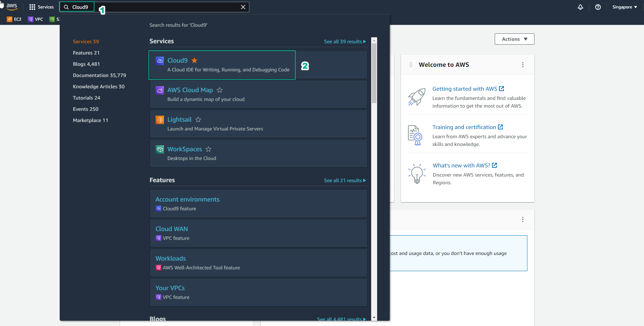The width and height of the screenshot is (644, 326).
Task: Select the Features 21 category
Action: click(x=86, y=53)
